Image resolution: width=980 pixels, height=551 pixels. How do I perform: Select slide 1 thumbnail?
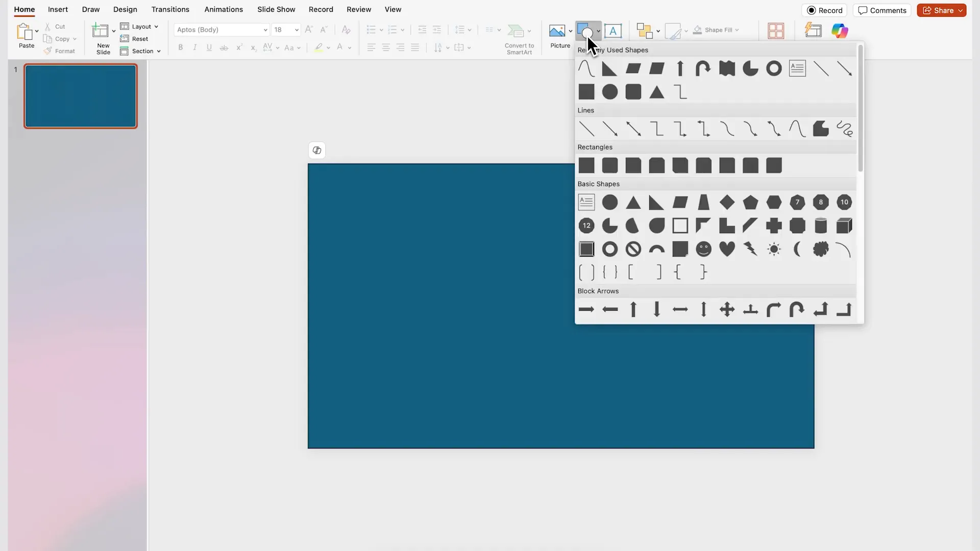point(81,96)
